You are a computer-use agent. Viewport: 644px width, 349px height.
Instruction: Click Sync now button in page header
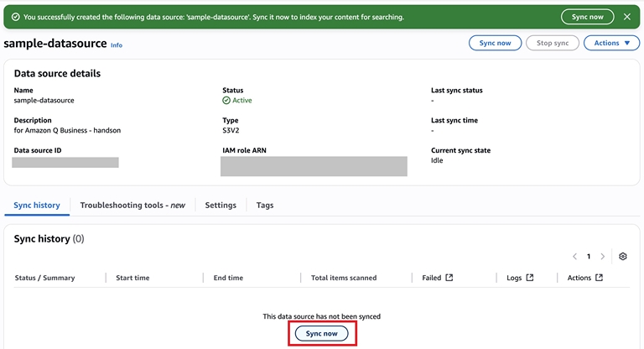pyautogui.click(x=495, y=43)
